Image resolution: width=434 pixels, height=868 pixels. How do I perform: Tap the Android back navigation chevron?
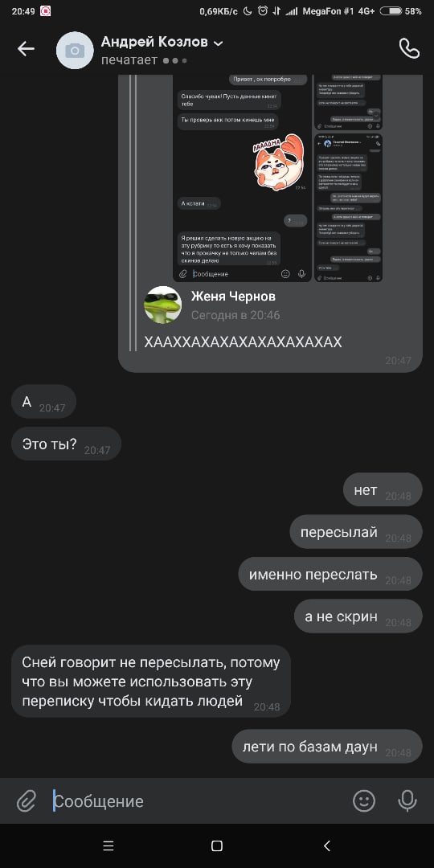pyautogui.click(x=326, y=845)
